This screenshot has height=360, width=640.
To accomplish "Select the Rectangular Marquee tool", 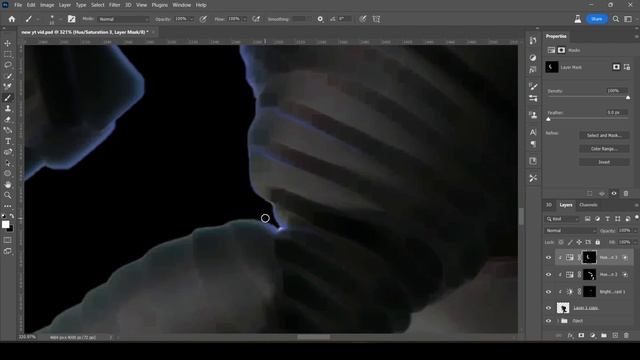I will coord(8,54).
